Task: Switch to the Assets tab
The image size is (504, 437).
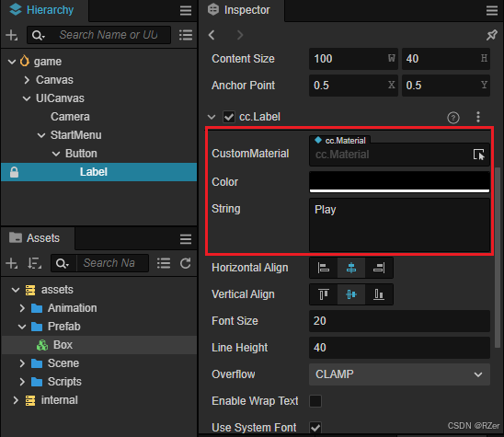Action: (38, 238)
